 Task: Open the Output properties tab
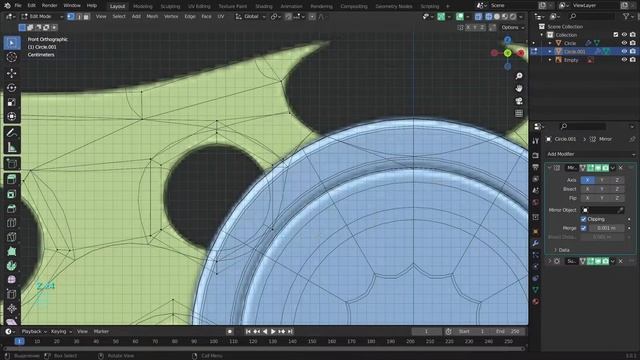click(536, 167)
